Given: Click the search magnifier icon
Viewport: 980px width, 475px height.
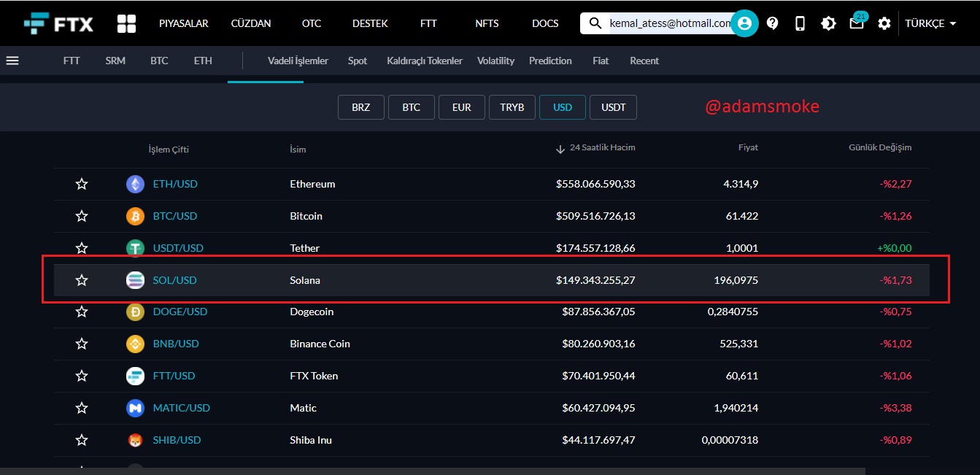Looking at the screenshot, I should click(596, 23).
